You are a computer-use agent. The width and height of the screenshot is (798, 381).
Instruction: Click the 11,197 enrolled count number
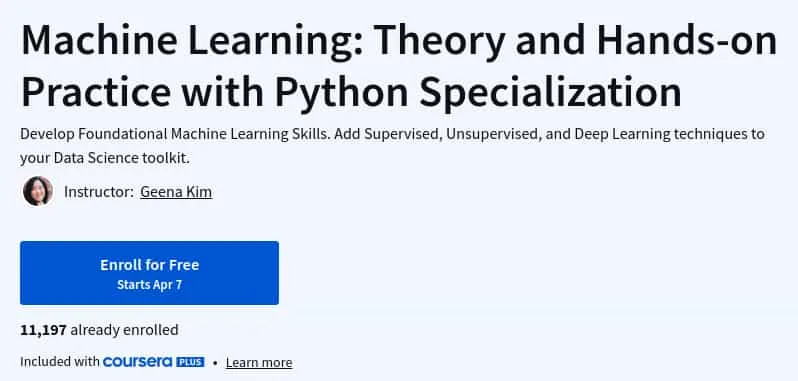(43, 330)
